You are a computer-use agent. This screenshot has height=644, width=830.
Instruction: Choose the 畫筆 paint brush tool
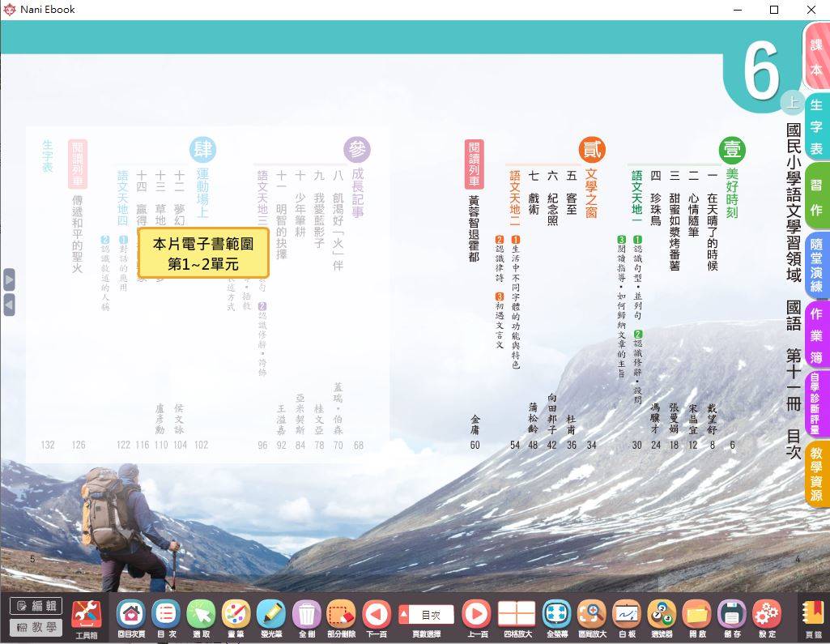click(236, 618)
